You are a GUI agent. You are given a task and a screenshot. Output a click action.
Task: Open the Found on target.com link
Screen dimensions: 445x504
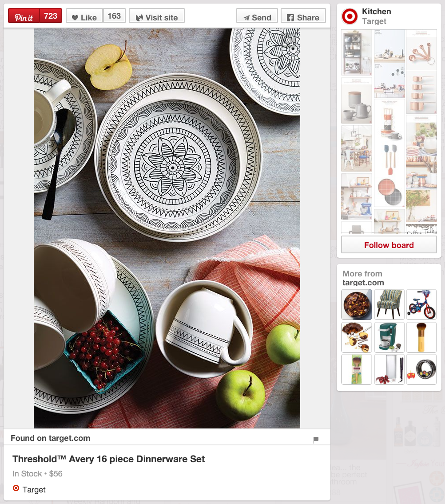pyautogui.click(x=51, y=438)
